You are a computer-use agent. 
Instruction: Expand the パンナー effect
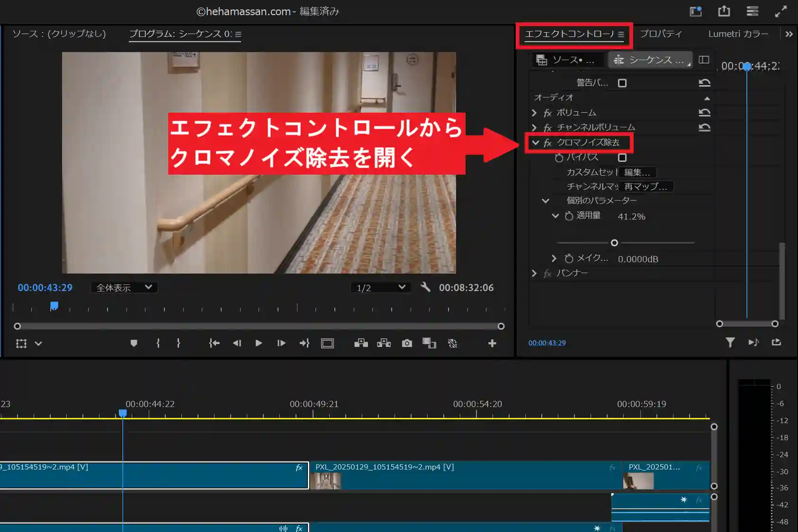pyautogui.click(x=535, y=273)
